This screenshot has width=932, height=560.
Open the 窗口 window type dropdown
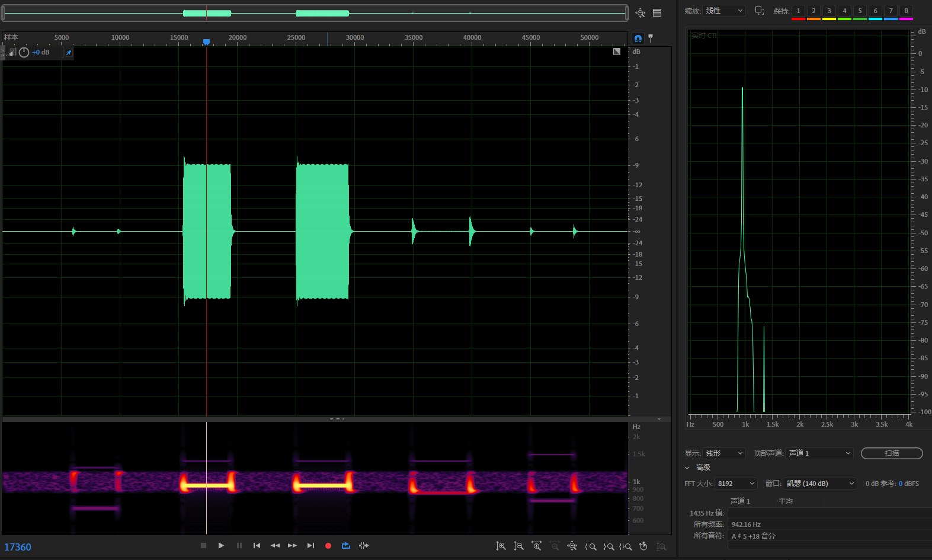point(820,484)
